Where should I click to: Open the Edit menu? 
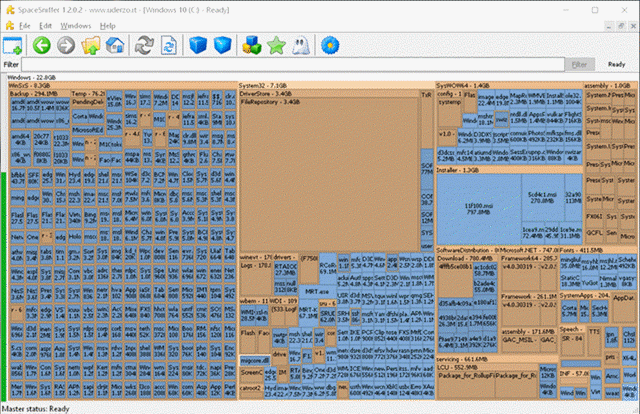point(45,26)
